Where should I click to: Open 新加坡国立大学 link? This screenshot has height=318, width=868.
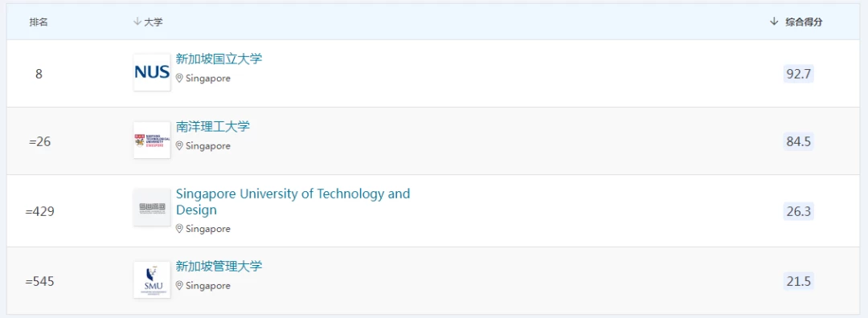219,59
